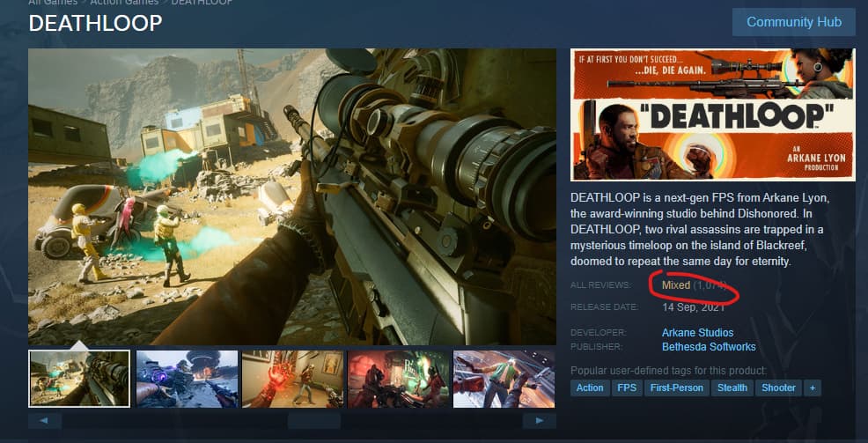The width and height of the screenshot is (868, 443).
Task: Click the release date '14 Sep, 2021'
Action: coord(693,307)
